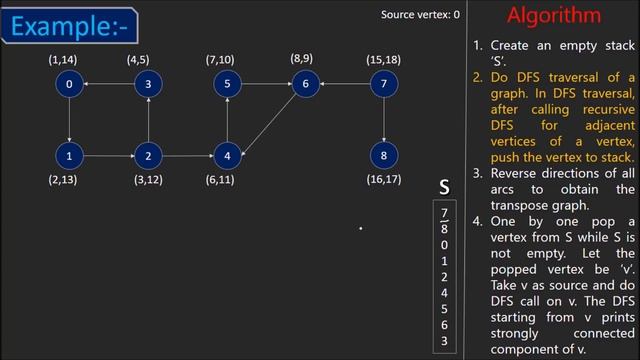The width and height of the screenshot is (640, 360).
Task: Click graph vertex node 7
Action: pos(384,84)
